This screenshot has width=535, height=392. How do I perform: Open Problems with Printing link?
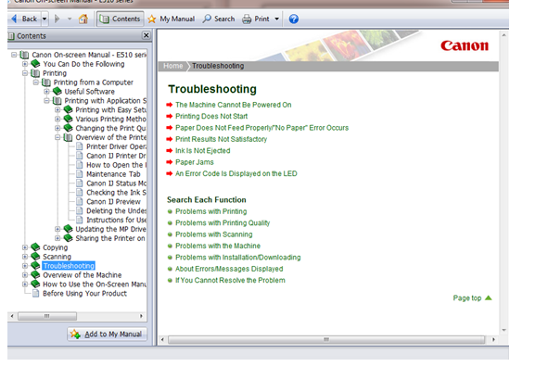click(210, 211)
